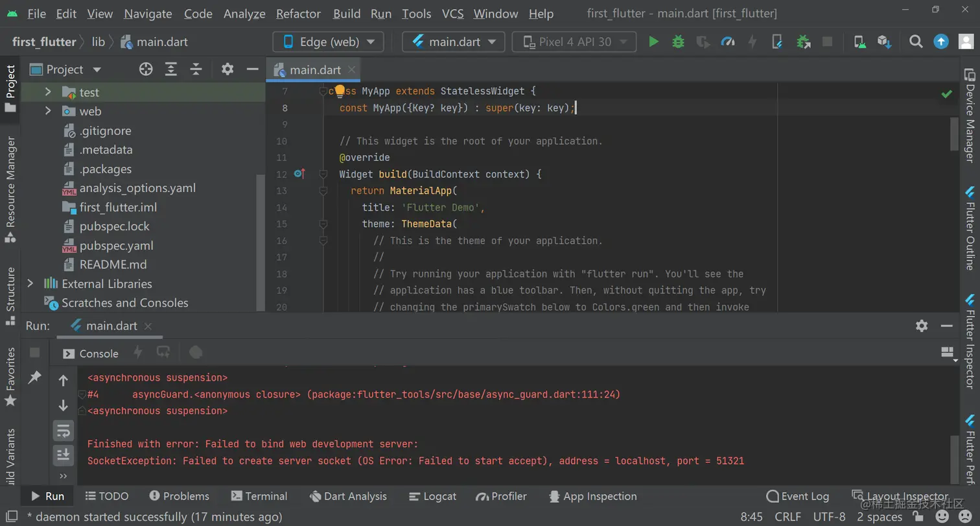Click the up arrow in the Run console
980x526 pixels.
[63, 381]
